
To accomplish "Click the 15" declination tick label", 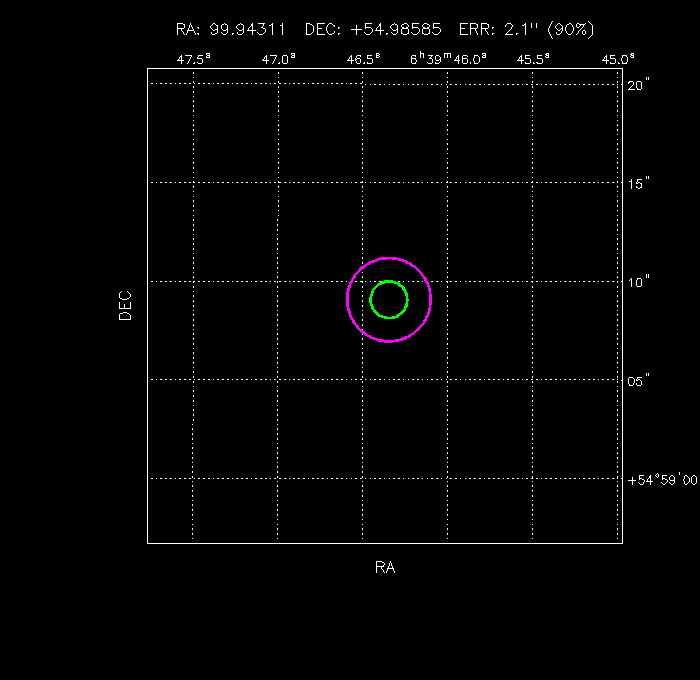I will point(638,184).
